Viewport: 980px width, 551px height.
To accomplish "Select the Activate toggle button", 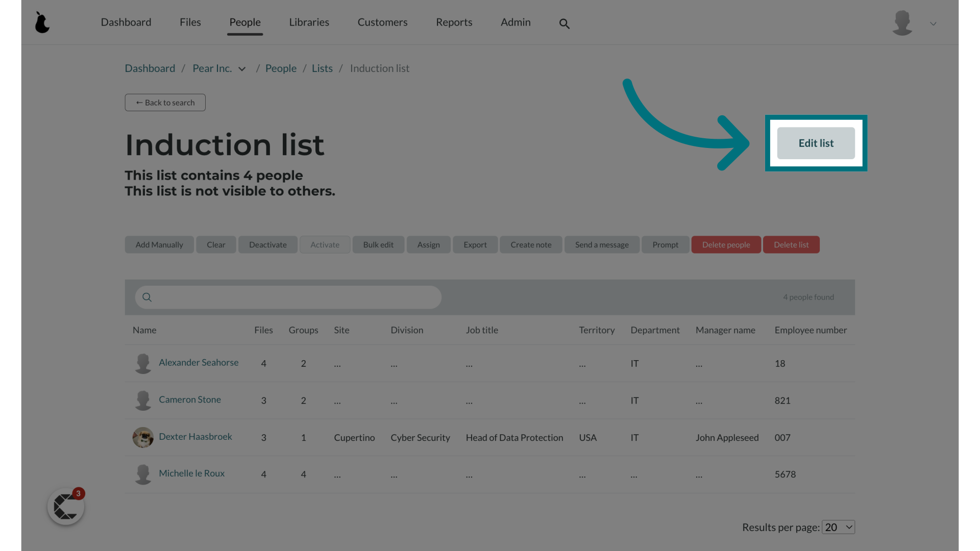I will point(325,244).
